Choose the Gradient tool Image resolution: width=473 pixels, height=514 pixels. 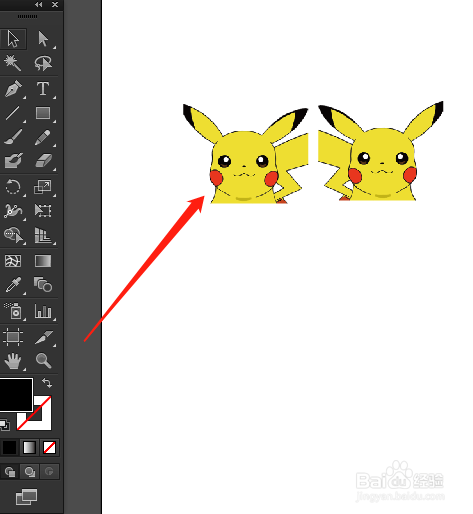pos(43,261)
